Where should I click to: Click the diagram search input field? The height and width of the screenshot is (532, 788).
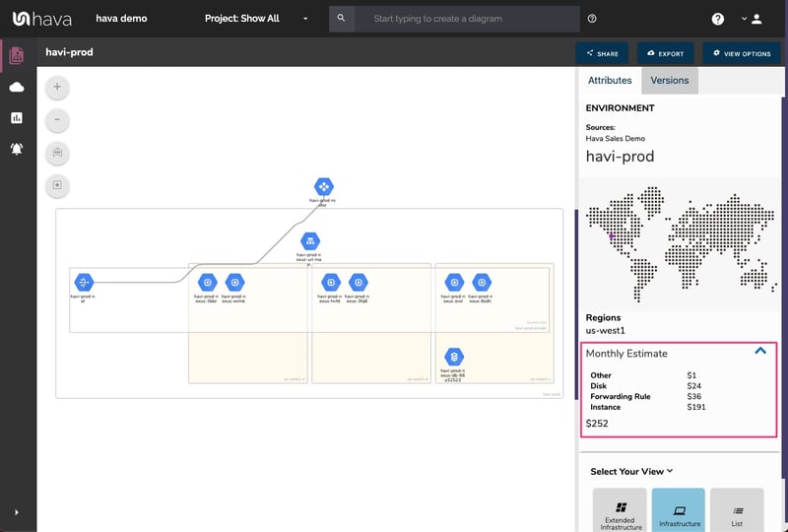467,19
